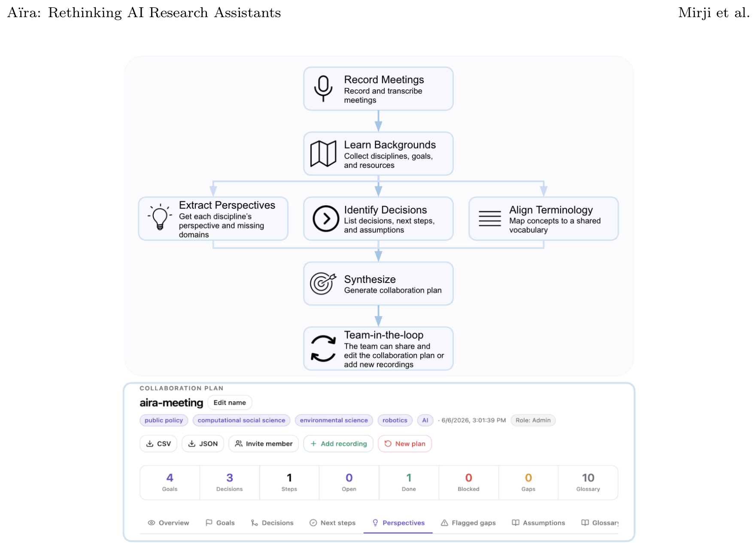Click the map icon in Learn Backgrounds
The image size is (756, 549).
323,154
